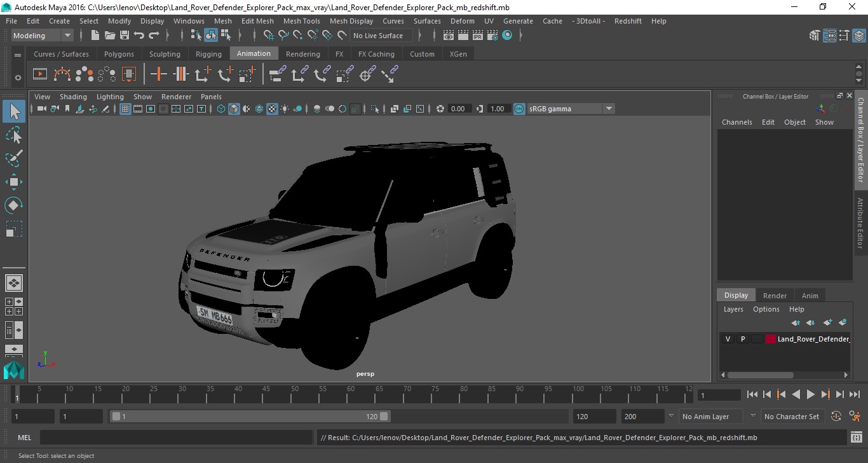Open the Mesh Tools menu
This screenshot has height=463, width=868.
pos(302,21)
